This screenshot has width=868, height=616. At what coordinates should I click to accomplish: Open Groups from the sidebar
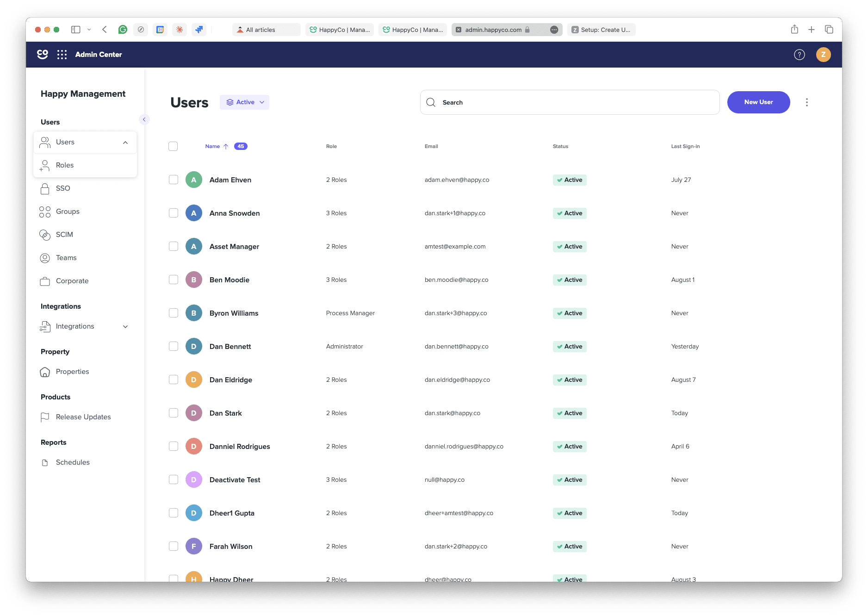tap(67, 212)
